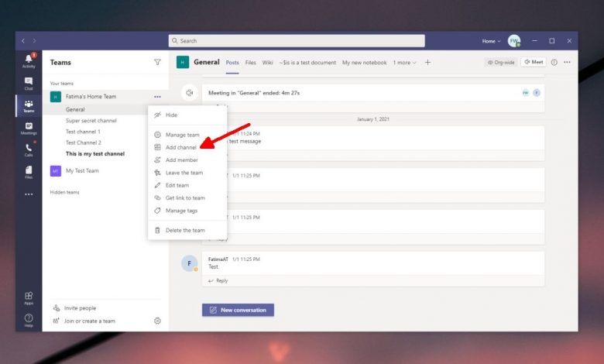Click Join or create a team
This screenshot has width=604, height=364.
89,321
